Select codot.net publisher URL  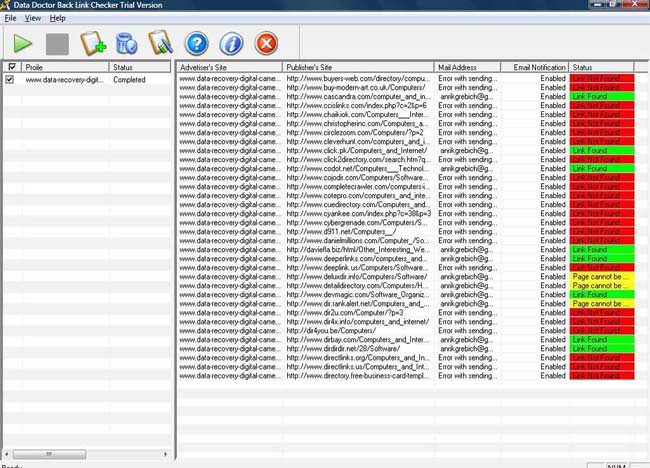pyautogui.click(x=358, y=169)
